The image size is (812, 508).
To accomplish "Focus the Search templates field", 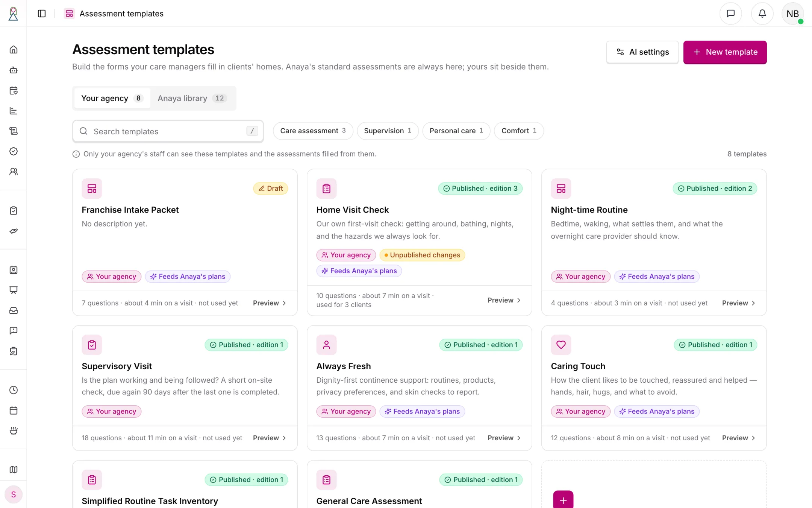I will tap(168, 131).
